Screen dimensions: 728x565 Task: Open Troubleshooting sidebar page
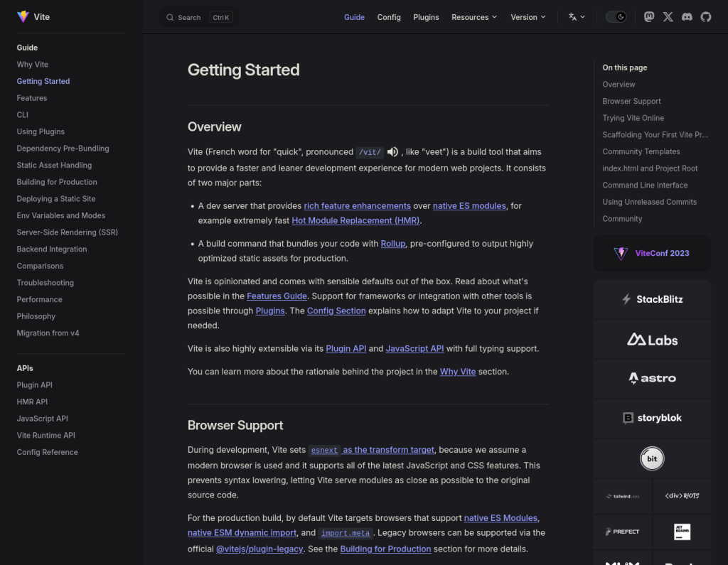point(45,283)
